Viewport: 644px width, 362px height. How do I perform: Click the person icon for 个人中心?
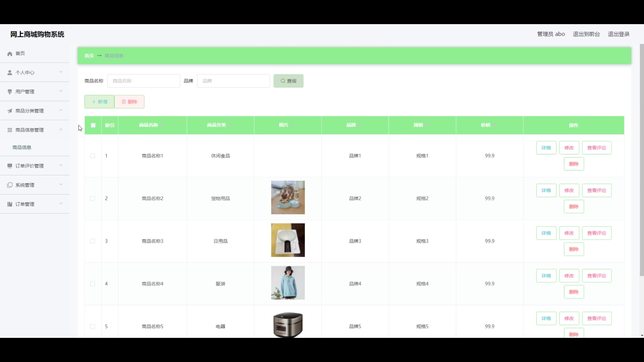(x=10, y=72)
